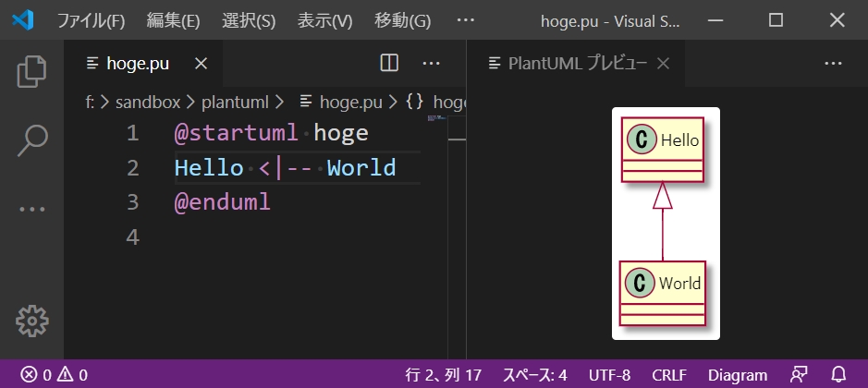Open notifications bell in status bar
The height and width of the screenshot is (388, 868).
(838, 375)
